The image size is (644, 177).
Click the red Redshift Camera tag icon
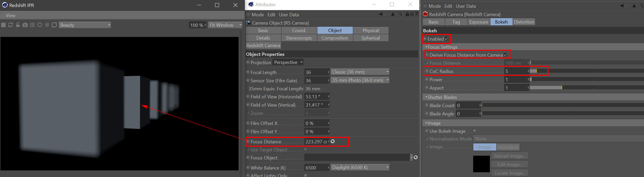425,14
